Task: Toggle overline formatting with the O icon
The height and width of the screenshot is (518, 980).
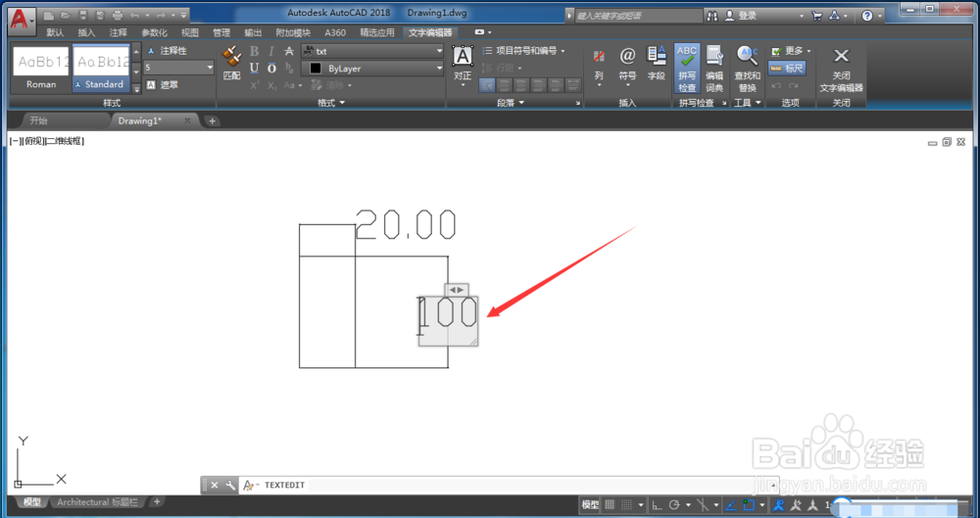Action: coord(271,69)
